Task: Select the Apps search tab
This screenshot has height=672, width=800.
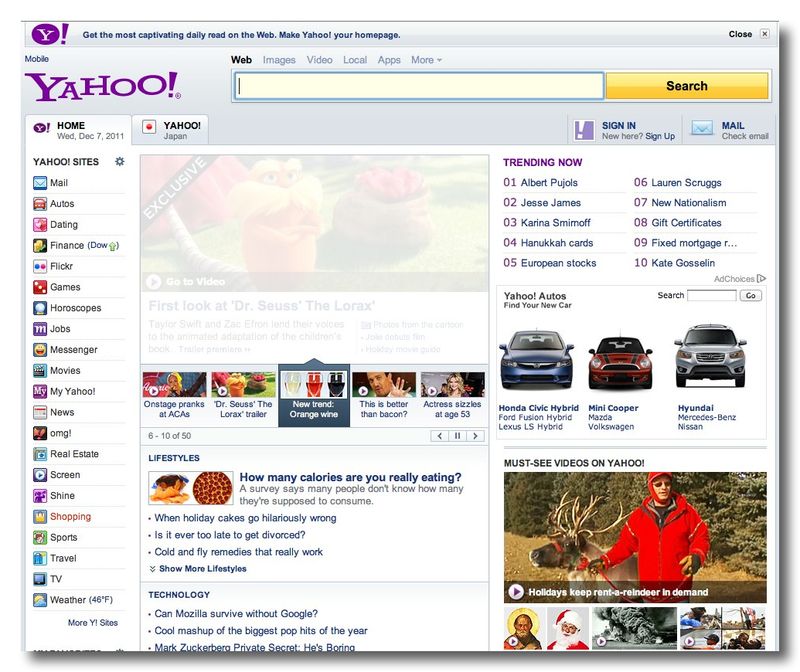Action: coord(389,60)
